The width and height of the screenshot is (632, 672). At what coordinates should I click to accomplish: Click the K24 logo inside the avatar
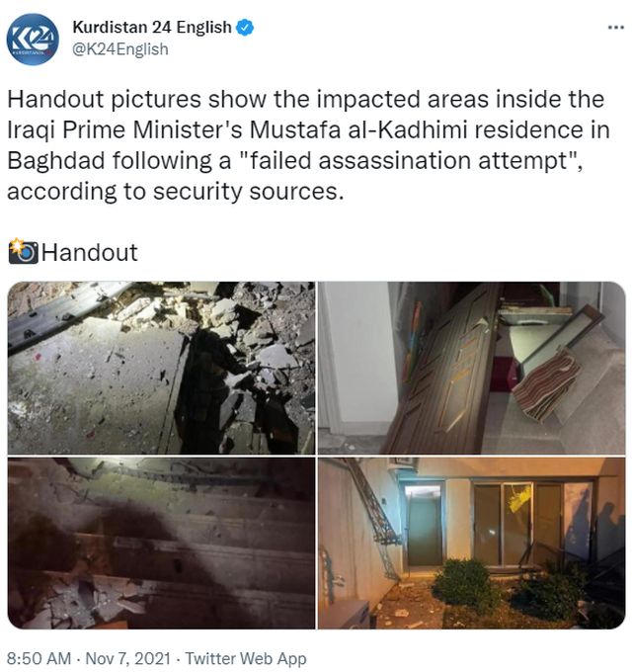click(33, 42)
